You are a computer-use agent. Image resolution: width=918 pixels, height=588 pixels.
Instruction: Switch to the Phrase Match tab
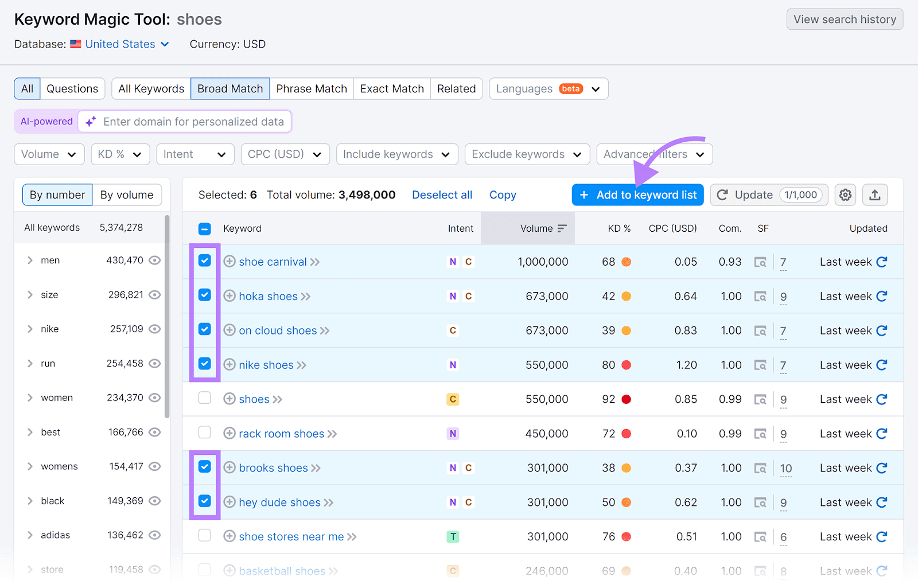point(312,88)
